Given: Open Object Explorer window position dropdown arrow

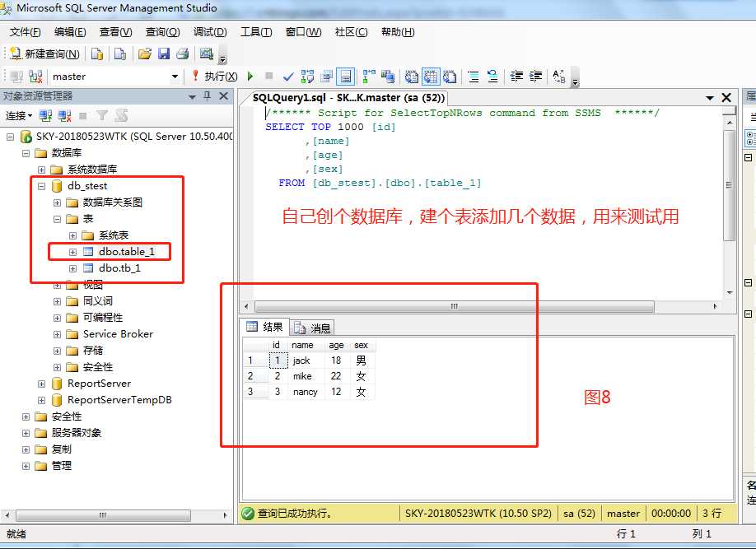Looking at the screenshot, I should [192, 97].
